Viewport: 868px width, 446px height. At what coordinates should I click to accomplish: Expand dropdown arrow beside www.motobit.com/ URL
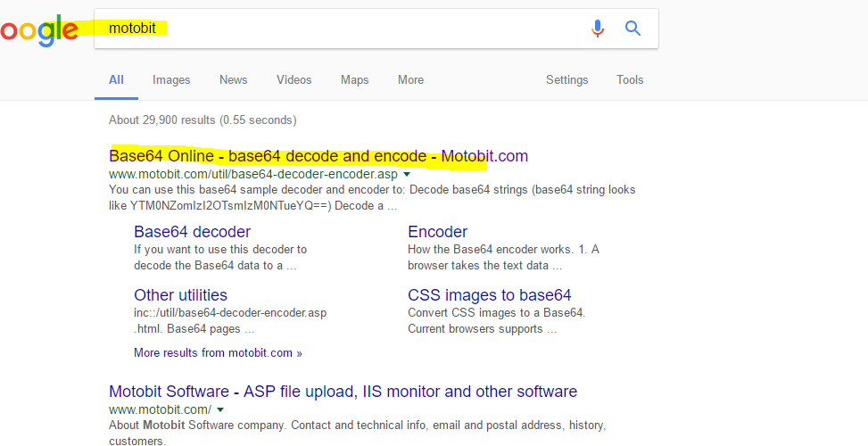pyautogui.click(x=220, y=410)
